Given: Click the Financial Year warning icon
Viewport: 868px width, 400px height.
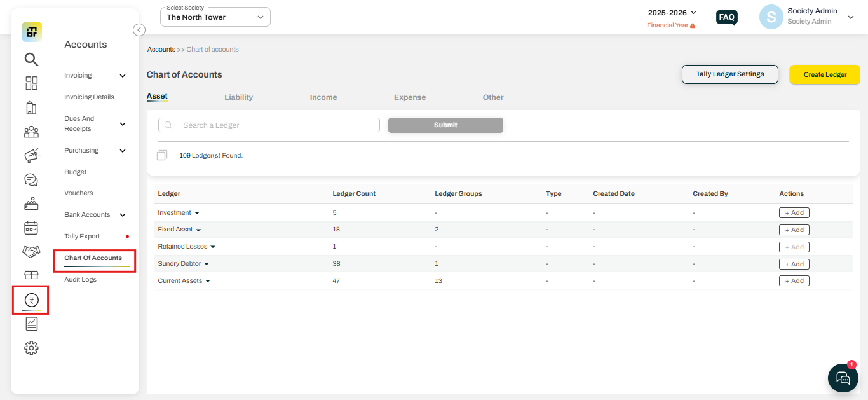Looking at the screenshot, I should click(693, 25).
